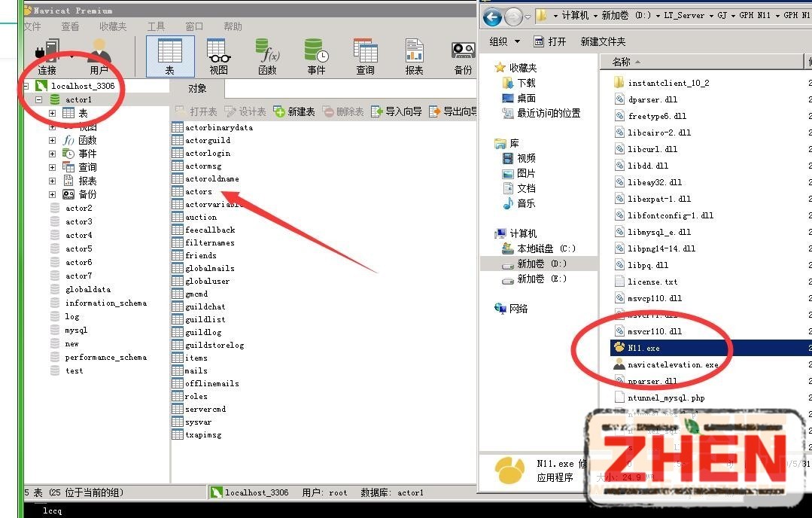
Task: Expand the 事件 tree node
Action: [52, 154]
